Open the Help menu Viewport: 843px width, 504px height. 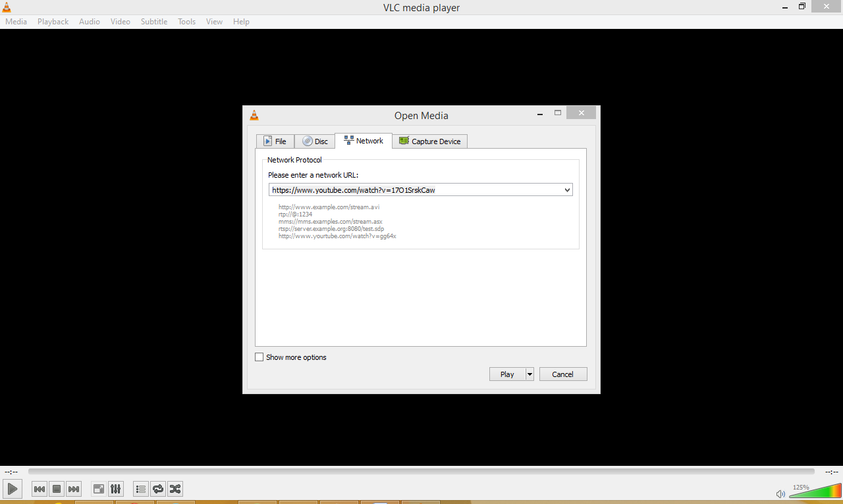242,22
